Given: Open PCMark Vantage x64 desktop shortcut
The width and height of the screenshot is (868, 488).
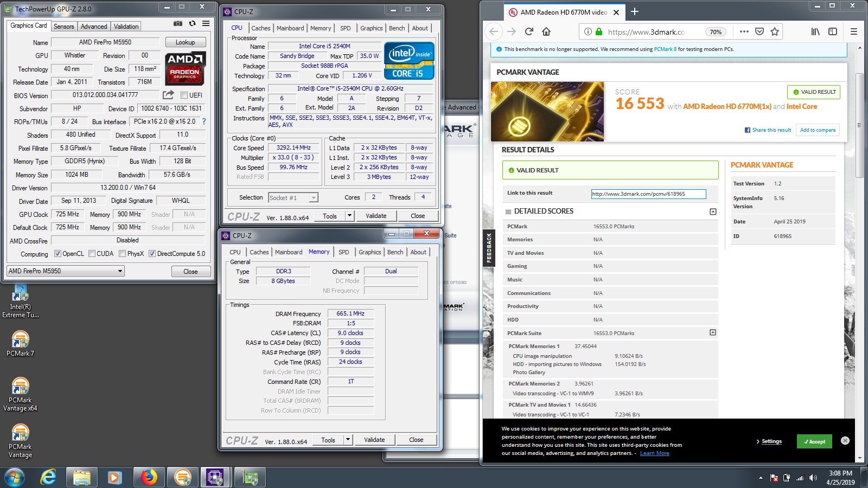Looking at the screenshot, I should pos(21,394).
